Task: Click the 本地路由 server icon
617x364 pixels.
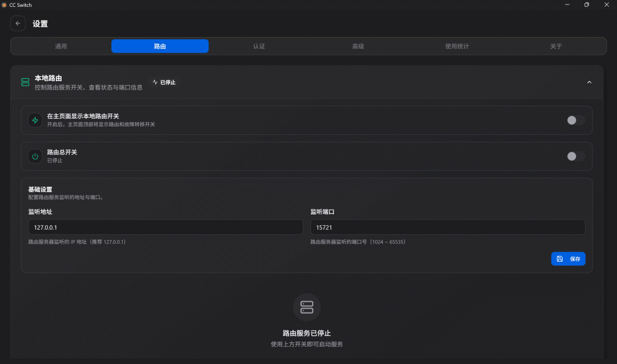Action: tap(25, 82)
